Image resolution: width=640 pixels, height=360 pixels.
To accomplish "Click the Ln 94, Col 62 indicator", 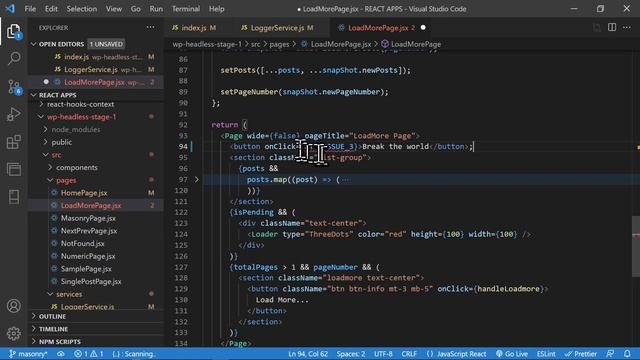I will pyautogui.click(x=308, y=354).
